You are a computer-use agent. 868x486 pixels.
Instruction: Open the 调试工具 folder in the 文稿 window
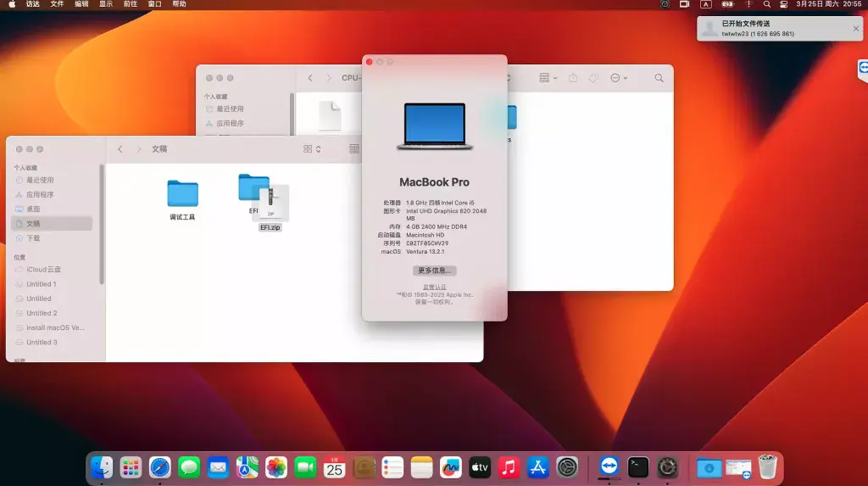point(182,194)
